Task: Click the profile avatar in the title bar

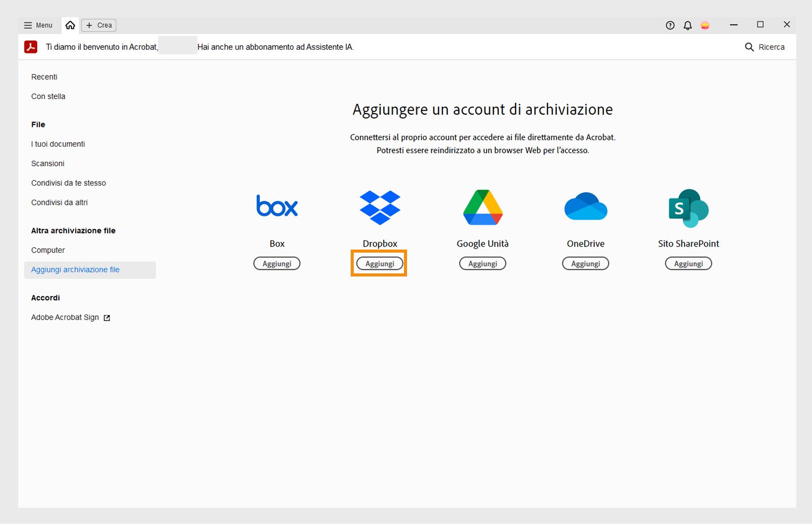Action: pyautogui.click(x=706, y=25)
